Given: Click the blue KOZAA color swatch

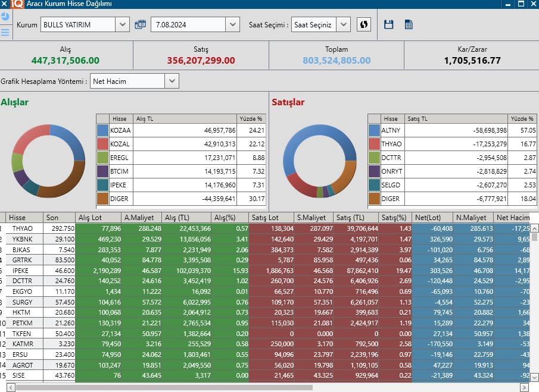Looking at the screenshot, I should (103, 130).
